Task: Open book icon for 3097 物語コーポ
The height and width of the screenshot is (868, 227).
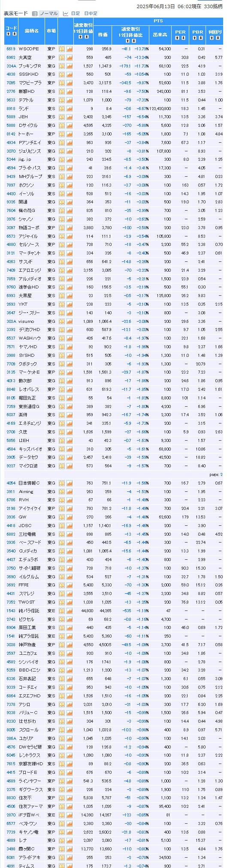Action: point(61,227)
